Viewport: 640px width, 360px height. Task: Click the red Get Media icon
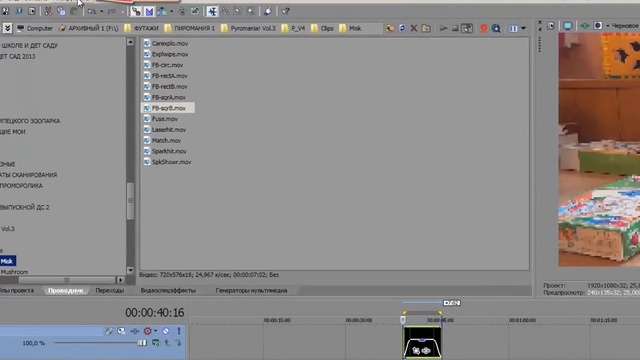click(484, 28)
